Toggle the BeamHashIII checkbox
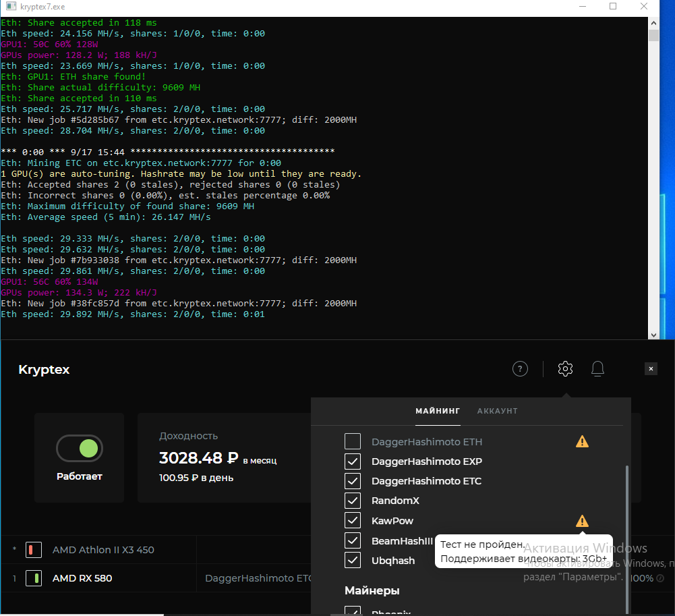The image size is (675, 616). click(353, 540)
